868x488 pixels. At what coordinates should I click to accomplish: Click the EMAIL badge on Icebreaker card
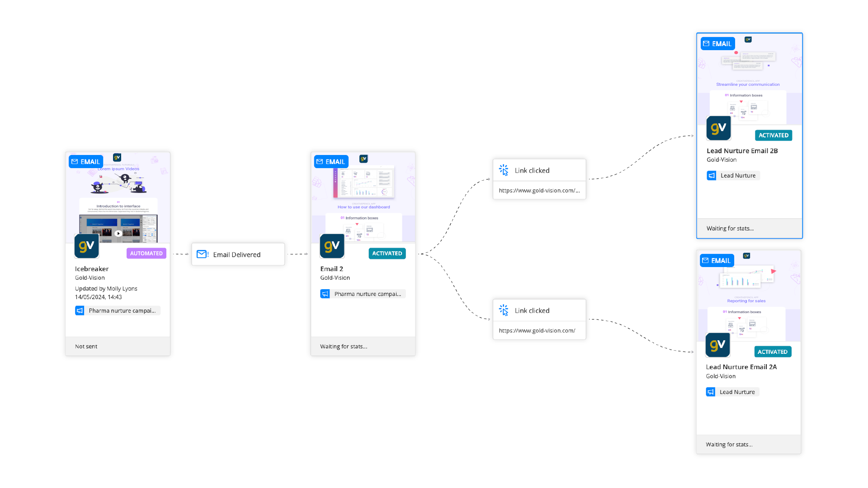86,162
